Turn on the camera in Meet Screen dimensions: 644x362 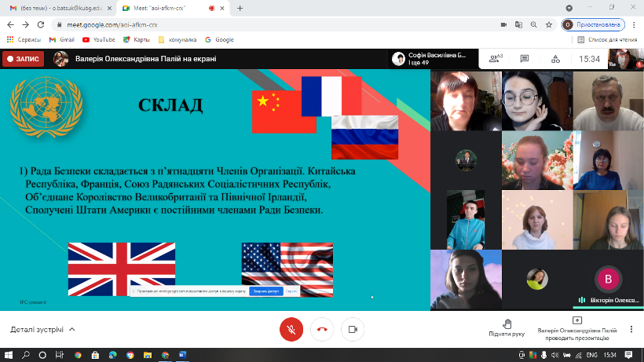click(x=353, y=330)
